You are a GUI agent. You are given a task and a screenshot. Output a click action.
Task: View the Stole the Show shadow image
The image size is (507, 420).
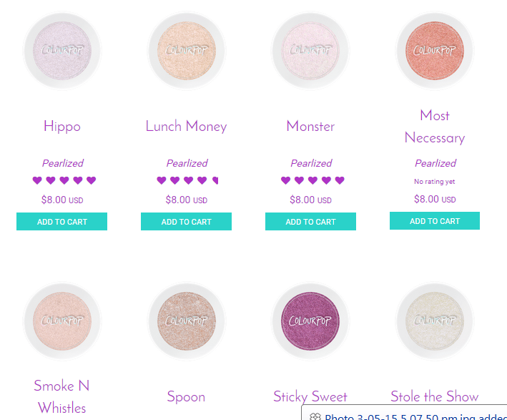435,321
